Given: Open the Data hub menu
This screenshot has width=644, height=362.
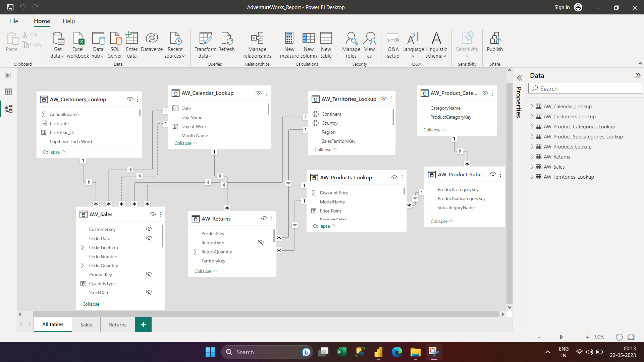Looking at the screenshot, I should (x=98, y=45).
